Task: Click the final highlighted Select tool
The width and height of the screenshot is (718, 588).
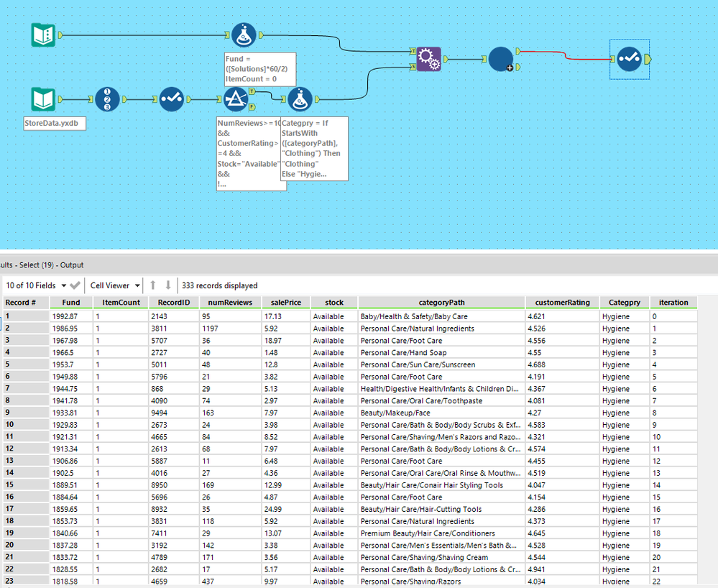Action: [x=630, y=59]
